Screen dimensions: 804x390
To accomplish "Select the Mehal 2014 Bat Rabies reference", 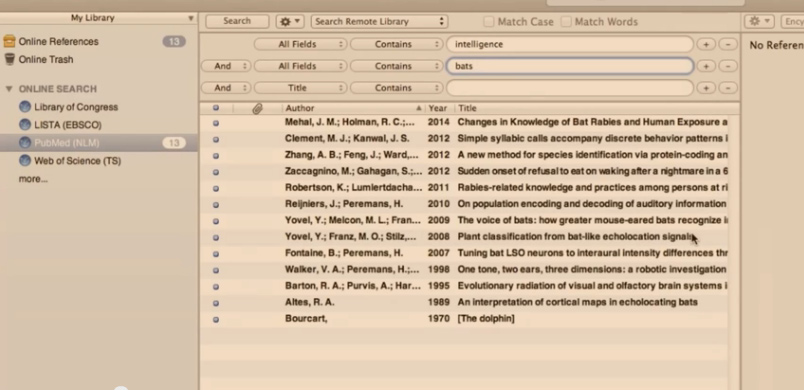I will click(x=464, y=122).
